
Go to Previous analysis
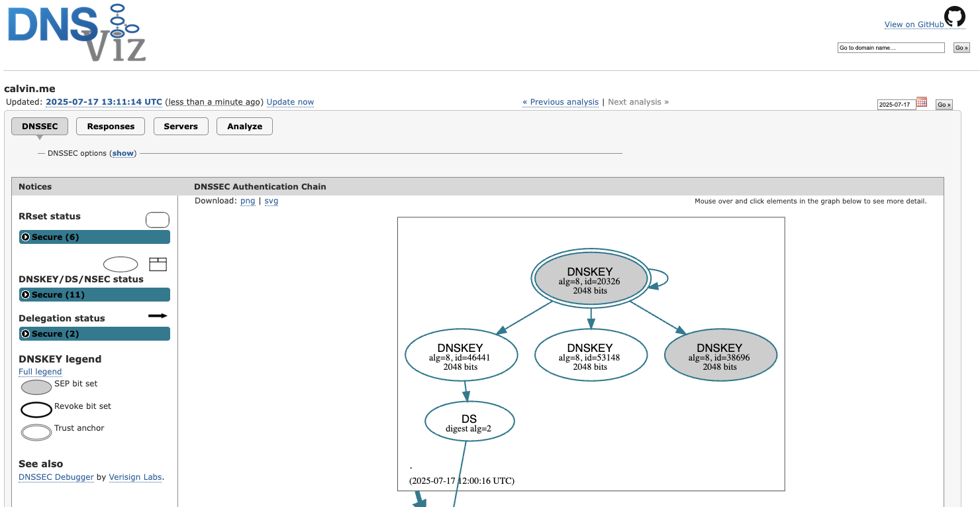click(560, 102)
